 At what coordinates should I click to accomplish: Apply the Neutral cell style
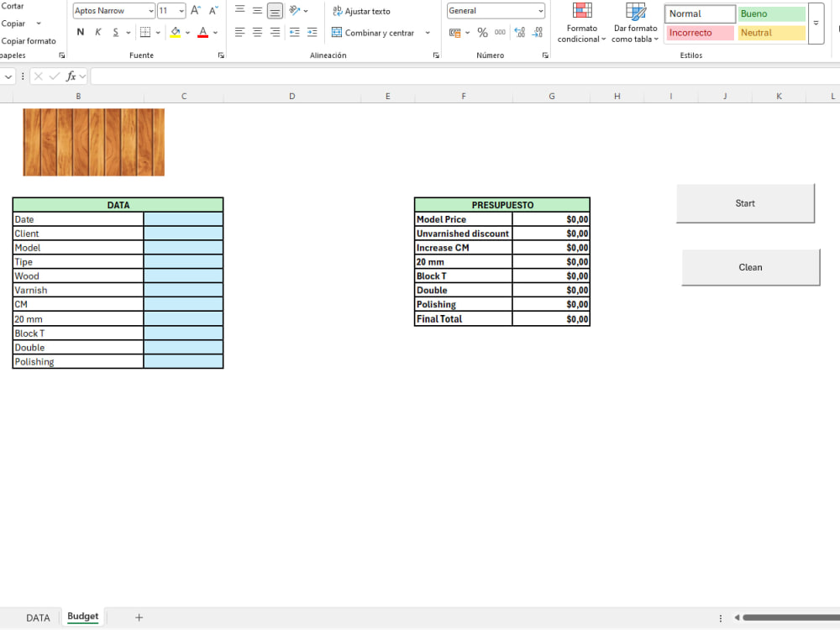tap(771, 33)
